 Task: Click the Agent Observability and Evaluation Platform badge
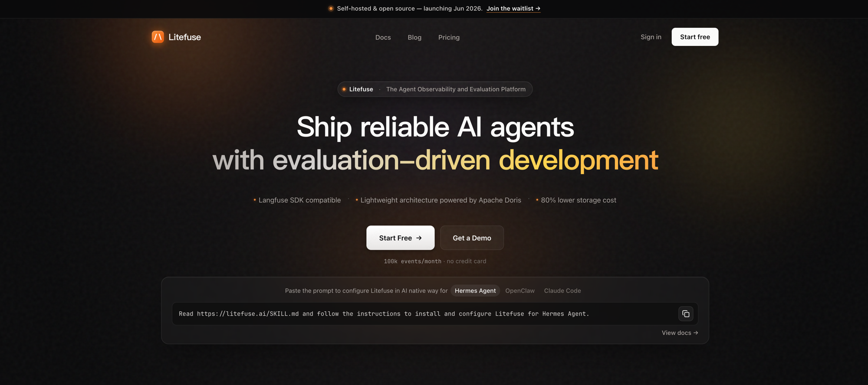click(435, 89)
